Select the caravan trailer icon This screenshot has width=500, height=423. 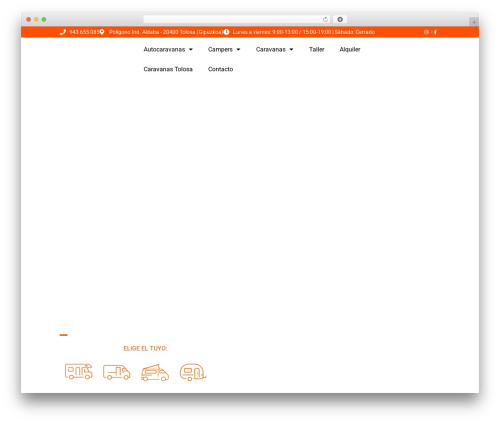(x=193, y=372)
